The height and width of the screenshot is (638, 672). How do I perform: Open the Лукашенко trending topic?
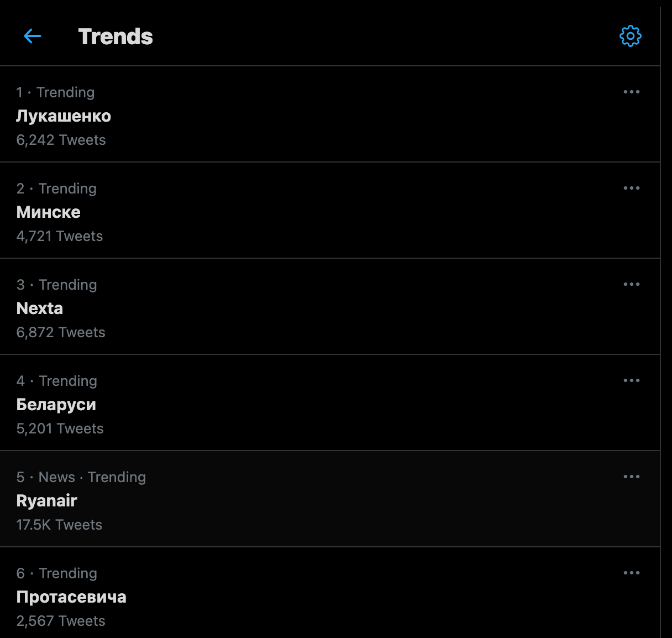(x=64, y=116)
